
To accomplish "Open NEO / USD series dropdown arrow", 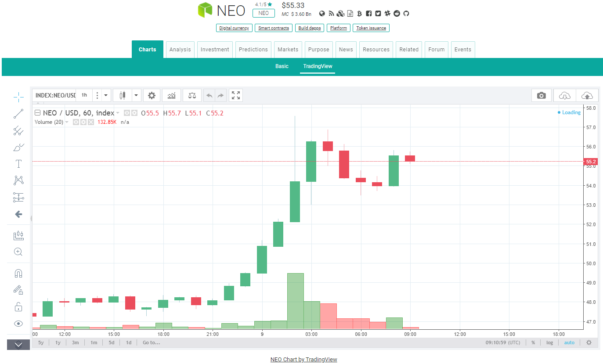I will click(118, 113).
